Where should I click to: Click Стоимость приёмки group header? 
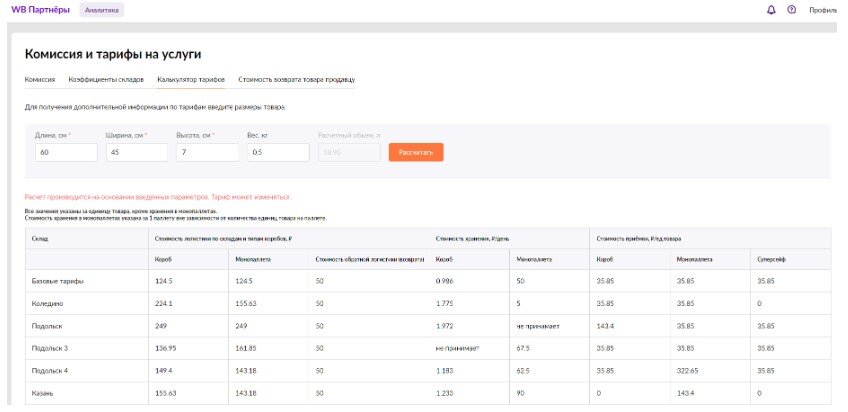639,238
